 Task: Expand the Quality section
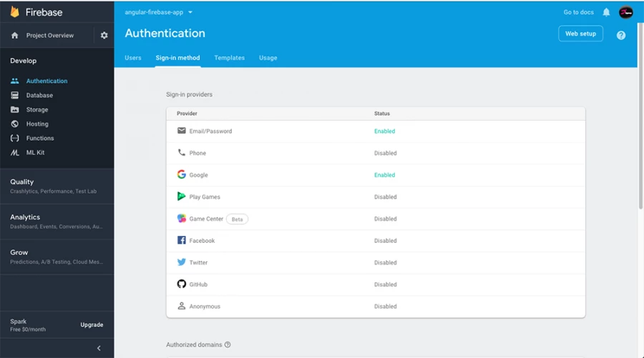[22, 182]
